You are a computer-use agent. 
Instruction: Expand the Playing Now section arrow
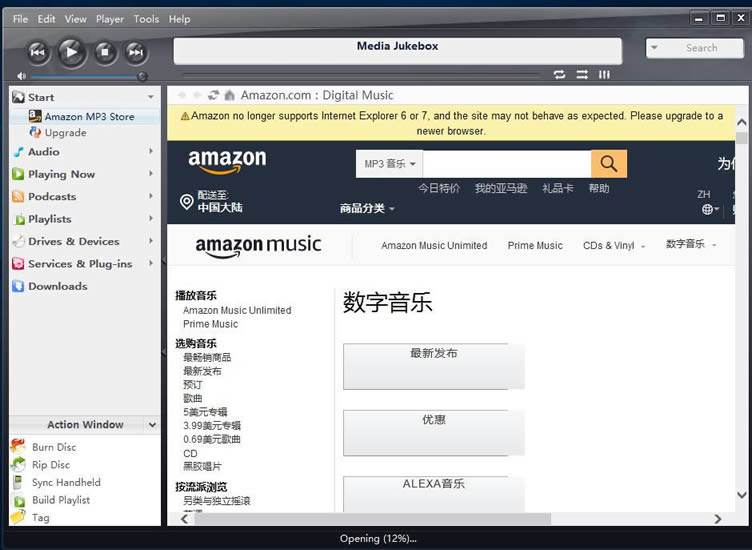pos(151,174)
